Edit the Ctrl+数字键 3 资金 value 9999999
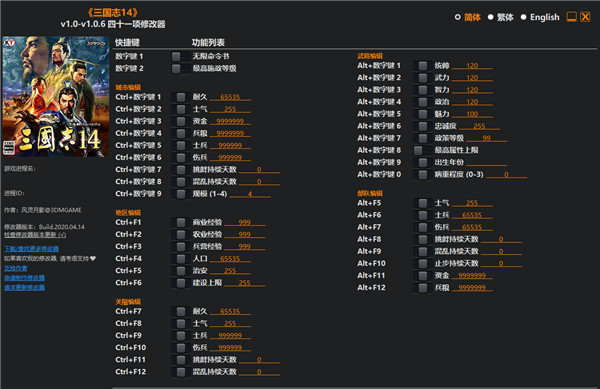The height and width of the screenshot is (389, 600). click(x=230, y=121)
